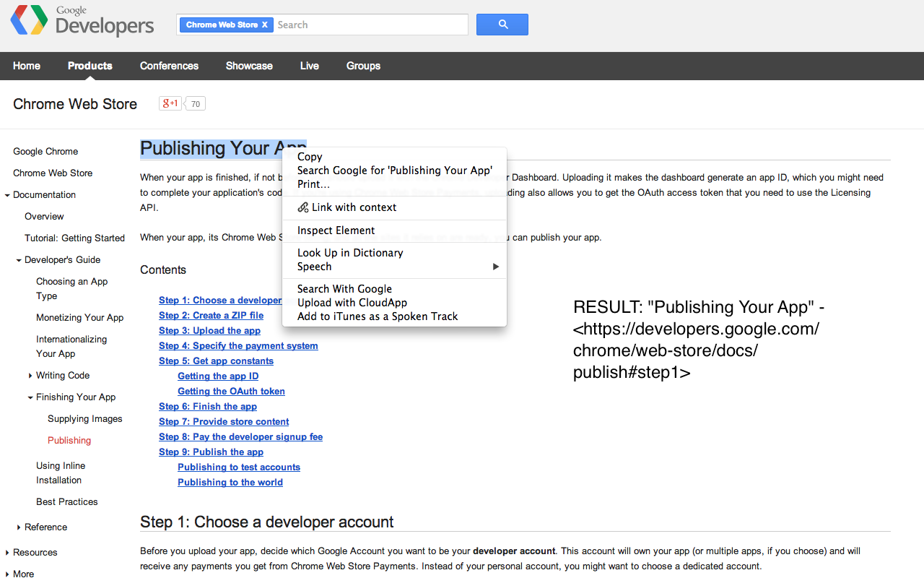The width and height of the screenshot is (924, 578).
Task: Click the 70 share count bubble
Action: (195, 104)
